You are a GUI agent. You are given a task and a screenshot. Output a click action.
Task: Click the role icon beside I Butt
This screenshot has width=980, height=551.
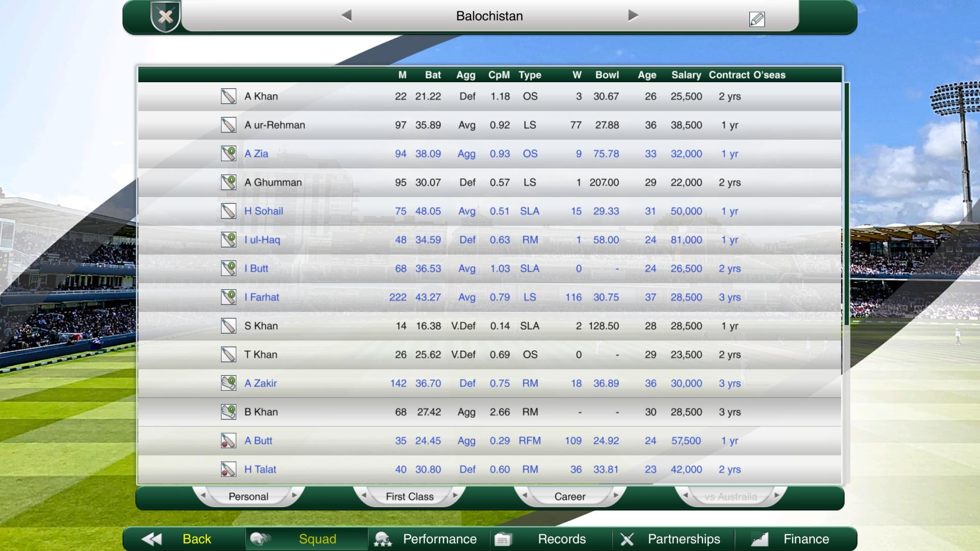pyautogui.click(x=229, y=268)
